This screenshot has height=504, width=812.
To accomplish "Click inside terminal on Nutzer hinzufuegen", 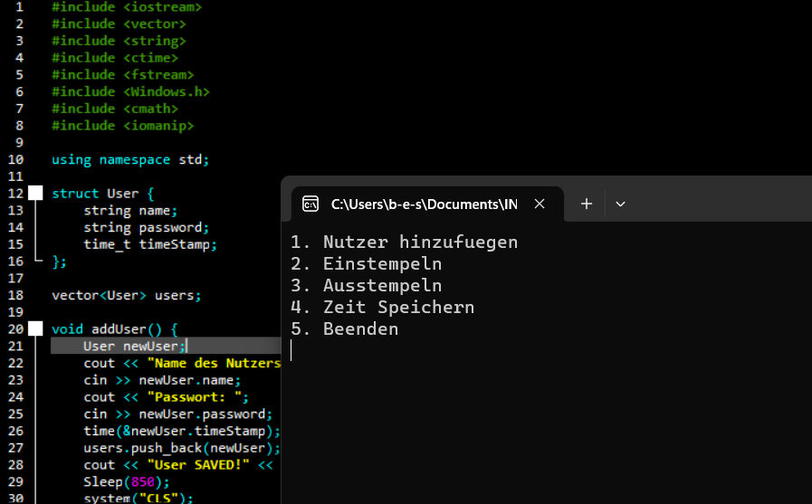I will pos(420,242).
